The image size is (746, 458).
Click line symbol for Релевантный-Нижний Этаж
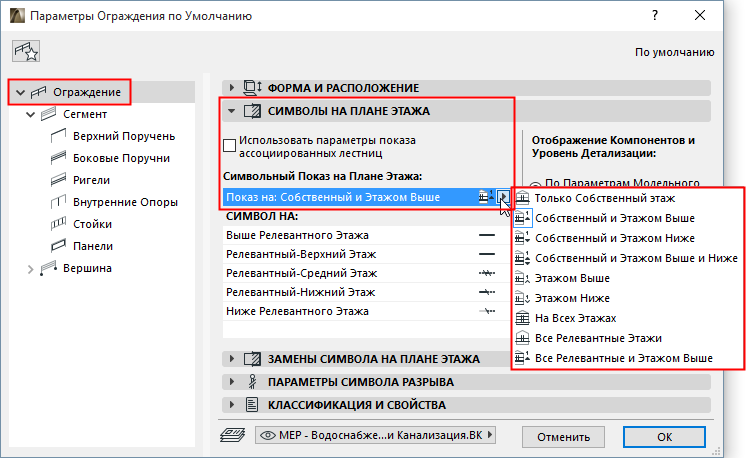(487, 292)
